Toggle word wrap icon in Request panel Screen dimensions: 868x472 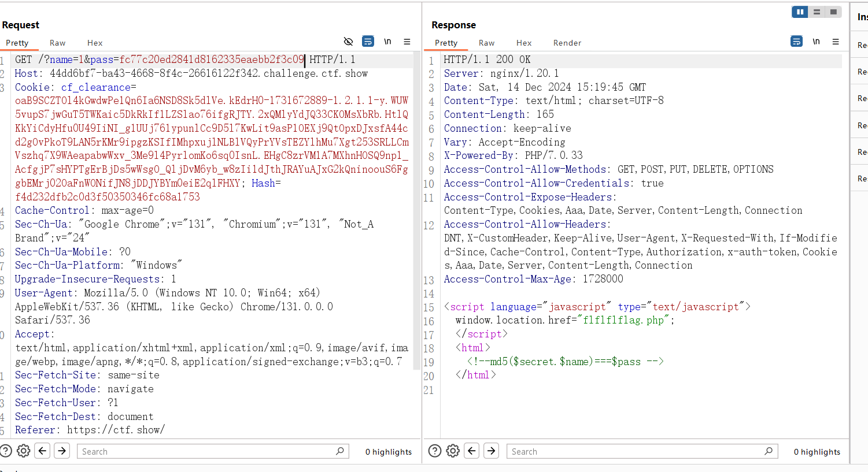(368, 42)
